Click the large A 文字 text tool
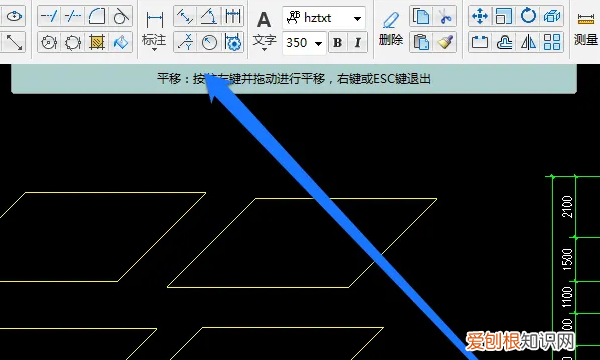Image resolution: width=600 pixels, height=360 pixels. [264, 29]
